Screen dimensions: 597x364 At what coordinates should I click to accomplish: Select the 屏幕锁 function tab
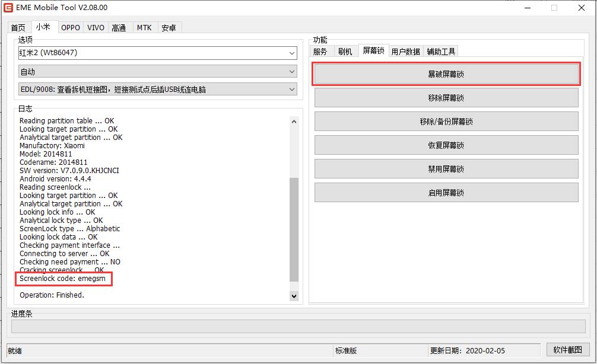[x=373, y=50]
